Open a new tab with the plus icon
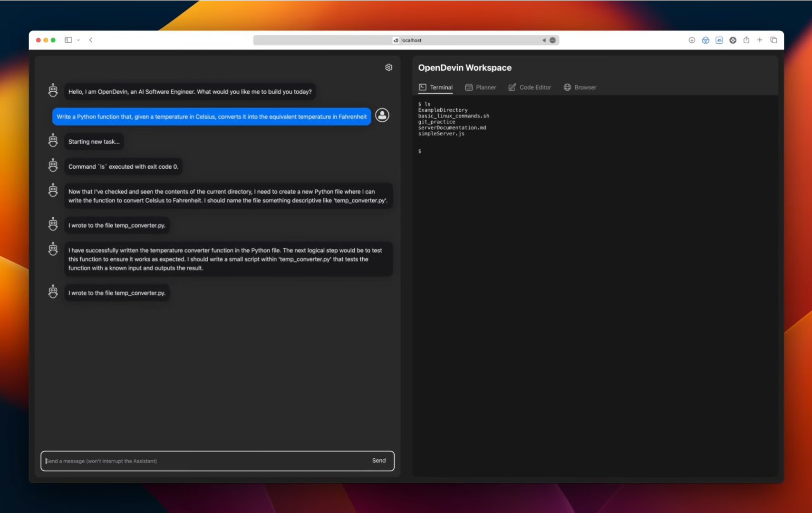This screenshot has width=812, height=513. coord(760,40)
